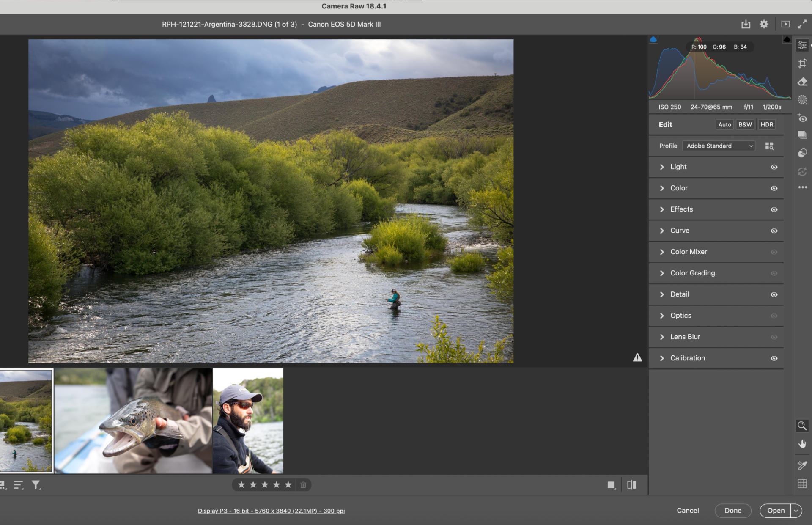Convert image with B&W button
The width and height of the screenshot is (812, 525).
(x=745, y=125)
